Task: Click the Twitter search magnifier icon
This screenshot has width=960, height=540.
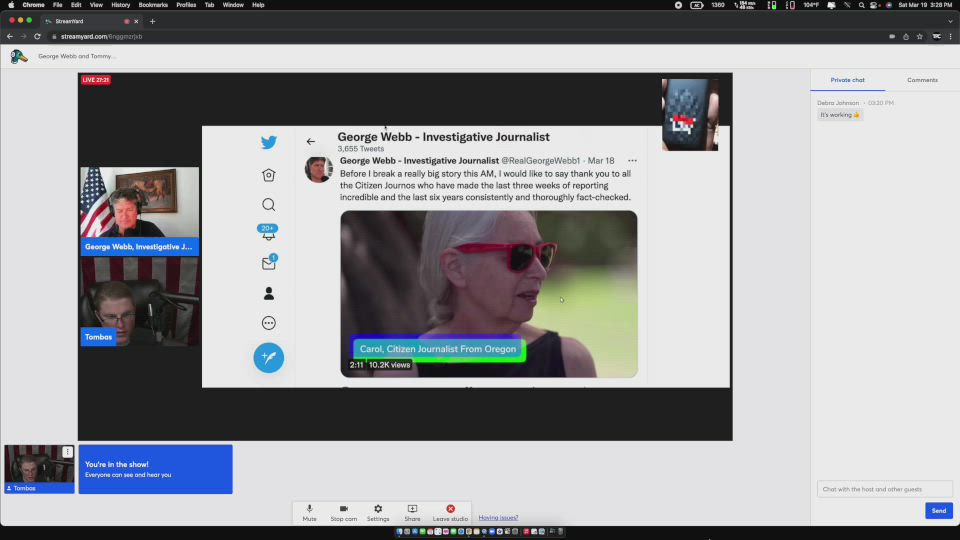Action: pos(268,205)
